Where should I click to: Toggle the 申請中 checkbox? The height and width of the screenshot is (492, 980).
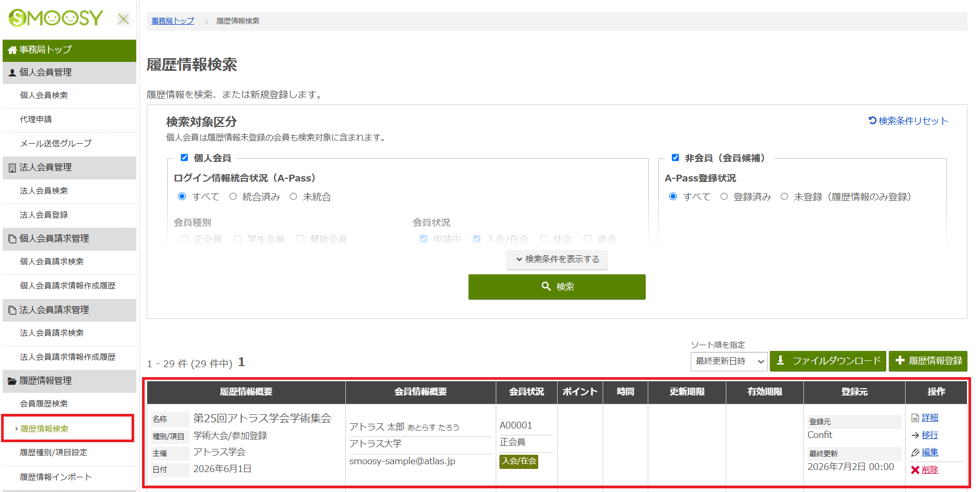[423, 239]
